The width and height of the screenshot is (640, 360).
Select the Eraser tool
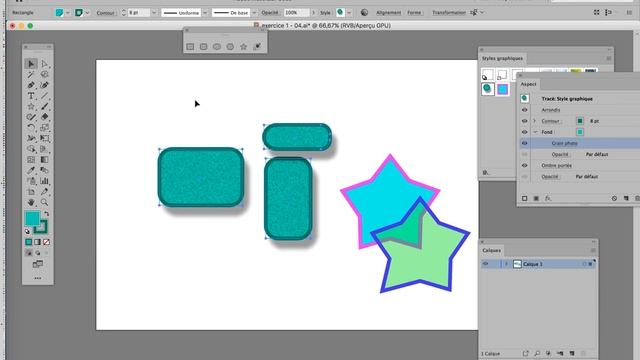44,117
